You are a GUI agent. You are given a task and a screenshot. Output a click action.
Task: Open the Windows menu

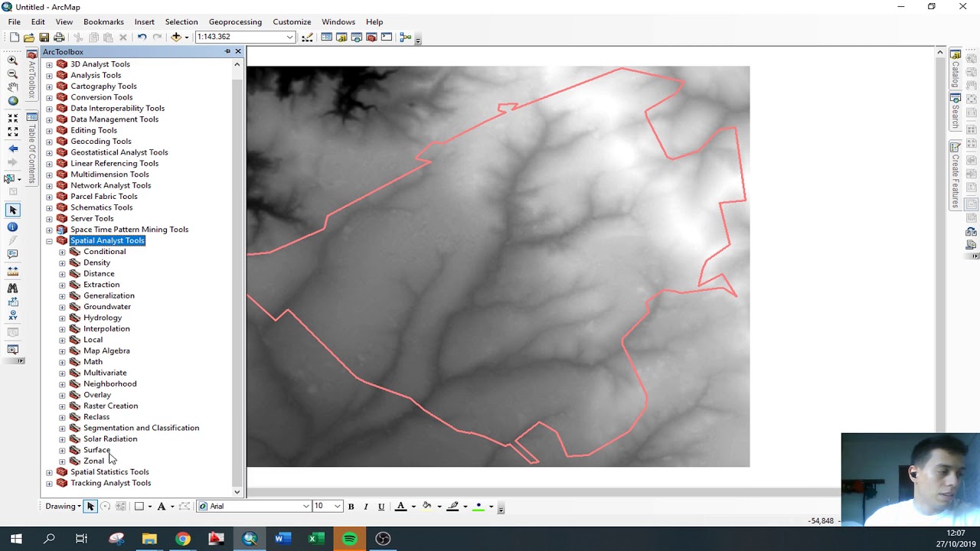tap(338, 21)
